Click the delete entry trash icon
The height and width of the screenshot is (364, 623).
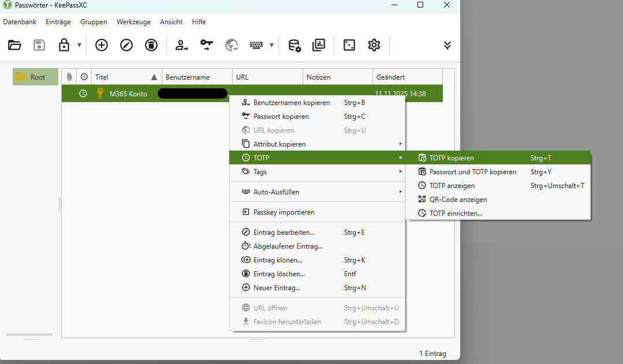click(151, 45)
